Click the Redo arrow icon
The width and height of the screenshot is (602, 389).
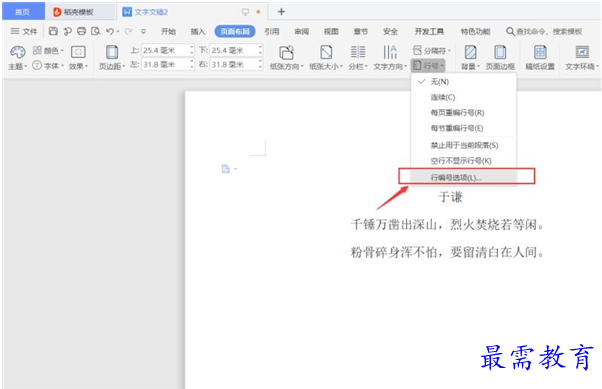[x=128, y=31]
